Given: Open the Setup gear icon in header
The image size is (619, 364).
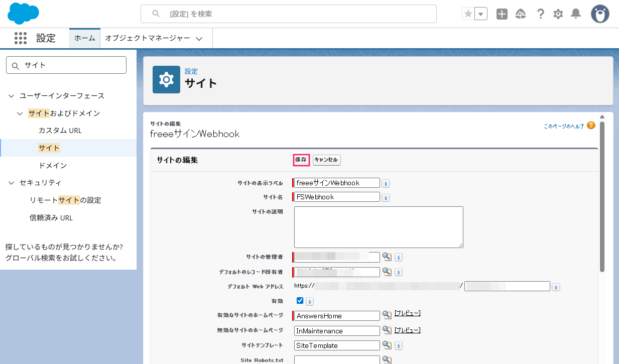Looking at the screenshot, I should tap(558, 14).
